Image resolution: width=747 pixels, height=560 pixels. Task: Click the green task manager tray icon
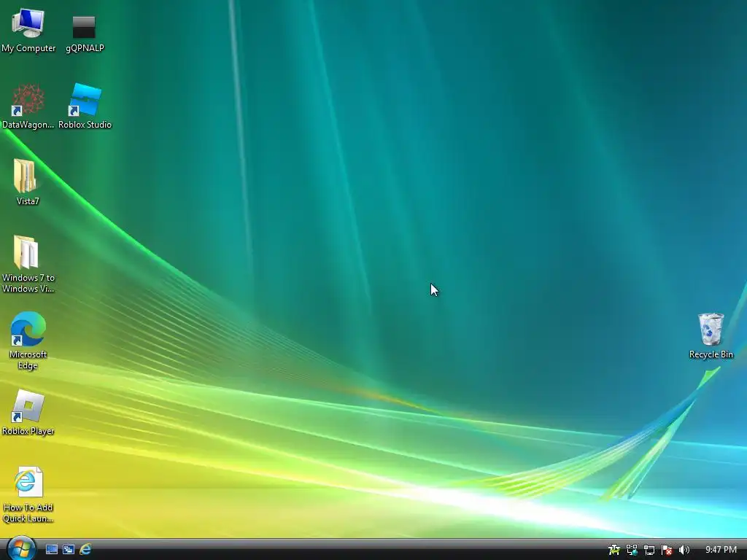pyautogui.click(x=614, y=550)
